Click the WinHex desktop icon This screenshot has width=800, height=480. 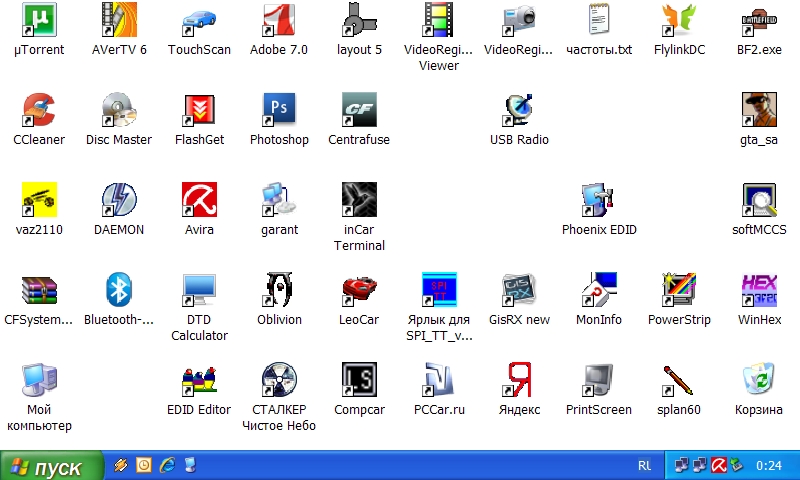(759, 289)
